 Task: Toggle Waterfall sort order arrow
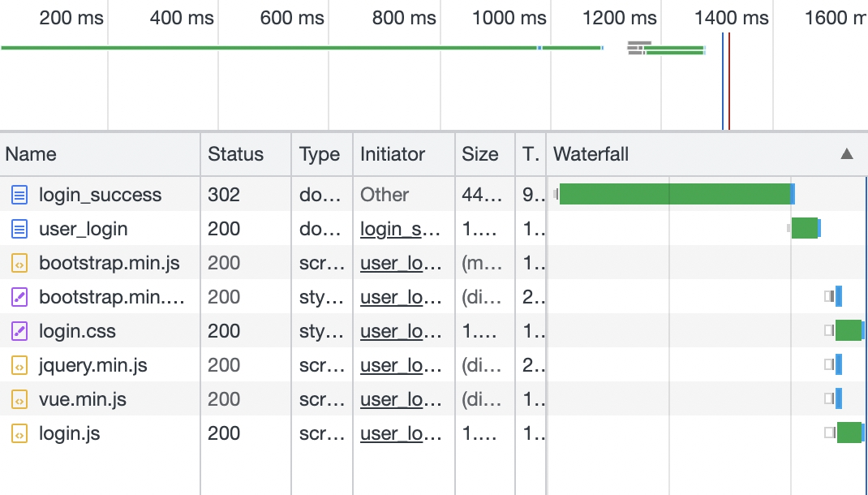847,154
